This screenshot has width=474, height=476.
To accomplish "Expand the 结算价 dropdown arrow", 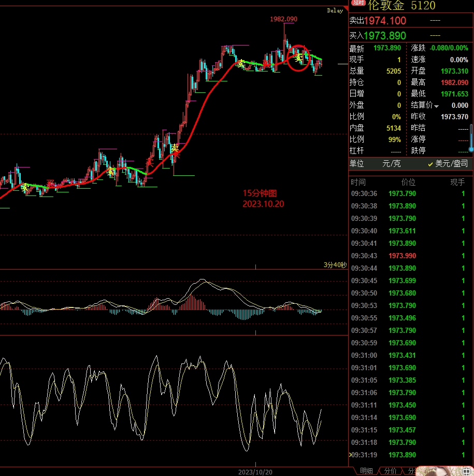I will (436, 106).
